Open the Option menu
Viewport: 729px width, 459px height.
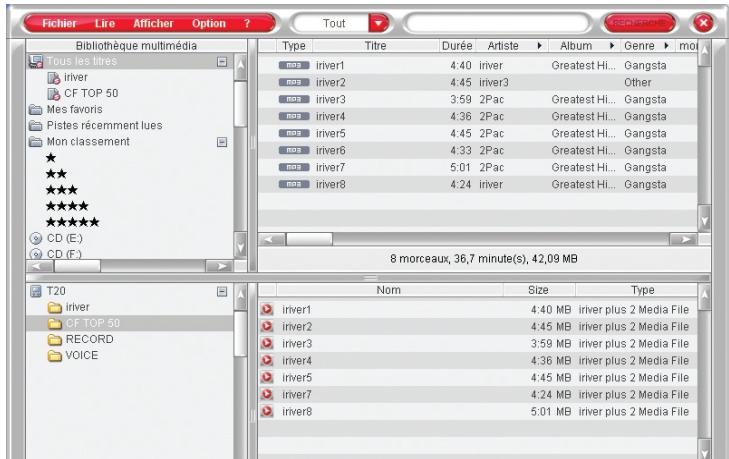tap(209, 23)
